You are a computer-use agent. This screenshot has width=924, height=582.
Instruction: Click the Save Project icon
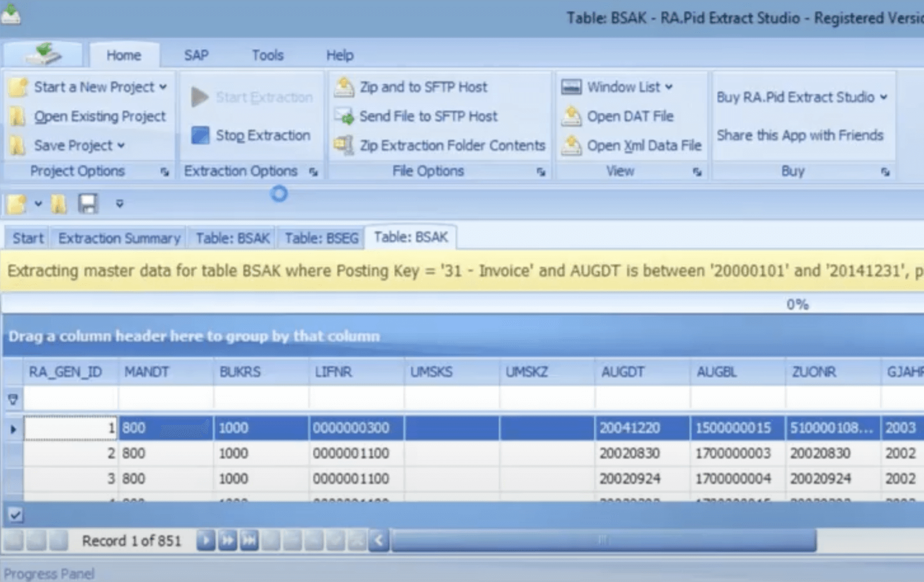tap(18, 145)
